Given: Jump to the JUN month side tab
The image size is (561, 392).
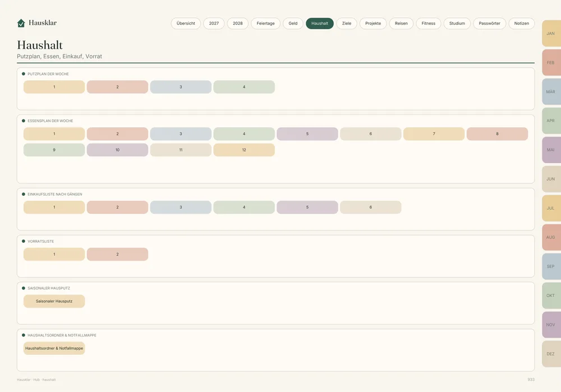Looking at the screenshot, I should pos(551,179).
